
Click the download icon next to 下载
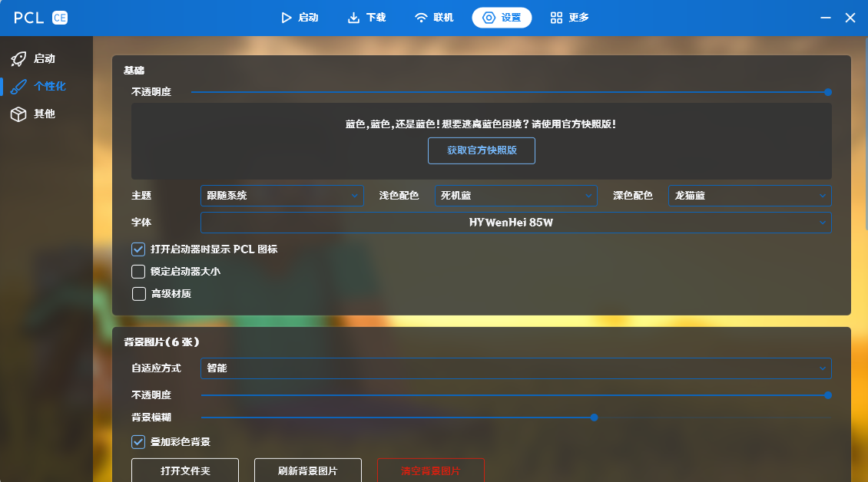click(353, 17)
